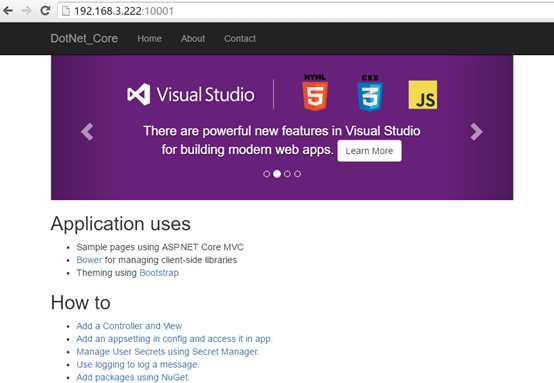Click the HTML5 logo in the banner

click(315, 93)
